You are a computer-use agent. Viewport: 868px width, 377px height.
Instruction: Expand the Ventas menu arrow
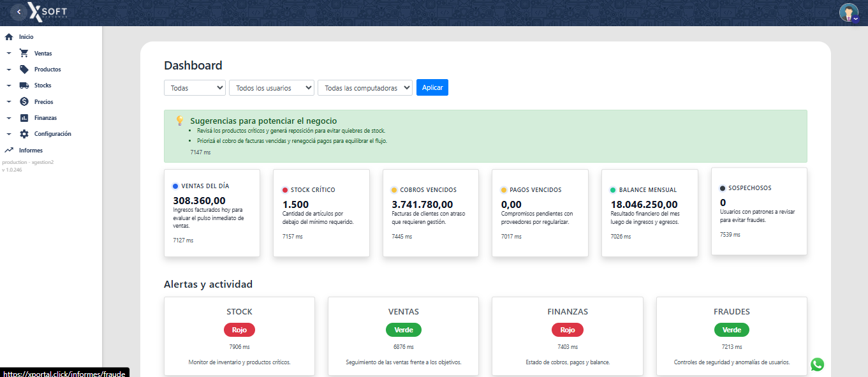(9, 54)
